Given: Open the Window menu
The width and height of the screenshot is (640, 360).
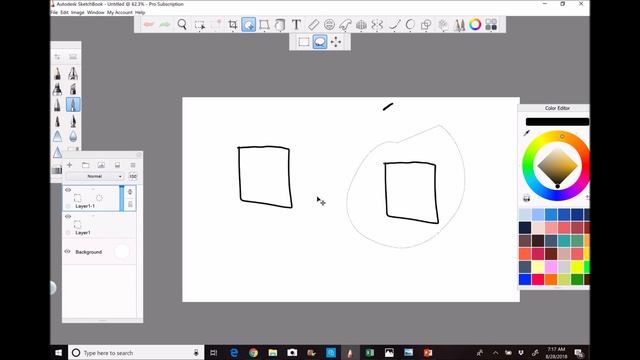Looking at the screenshot, I should tap(96, 13).
